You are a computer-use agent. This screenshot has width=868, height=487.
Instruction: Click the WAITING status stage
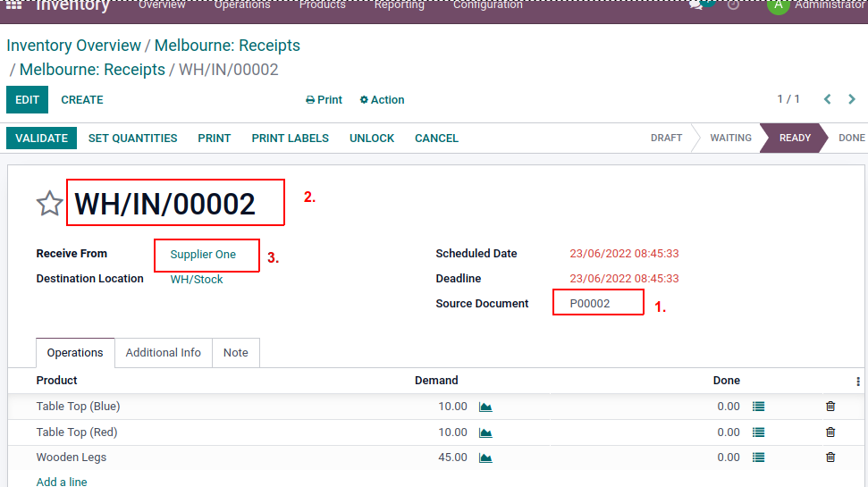tap(730, 138)
